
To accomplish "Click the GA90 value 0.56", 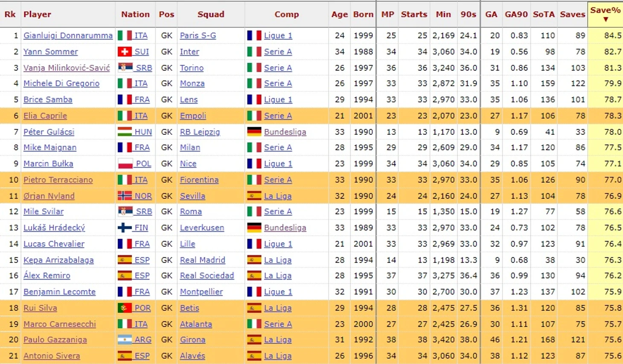I will (x=519, y=52).
